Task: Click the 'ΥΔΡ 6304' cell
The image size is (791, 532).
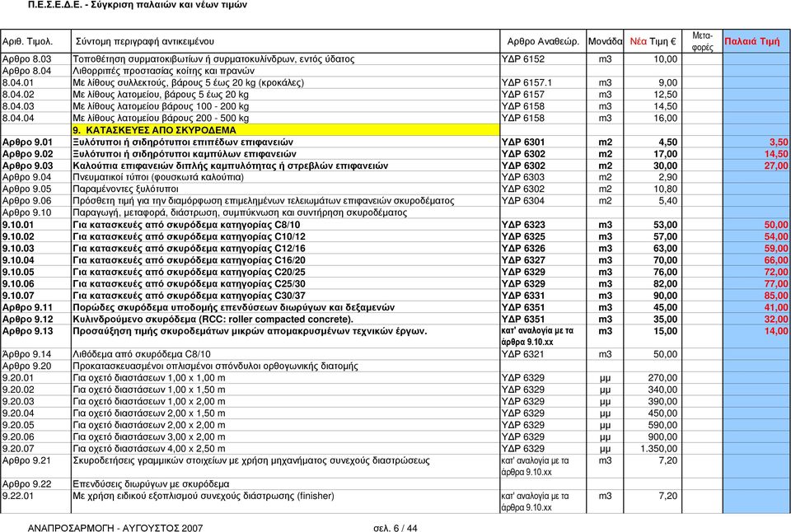Action: [523, 201]
